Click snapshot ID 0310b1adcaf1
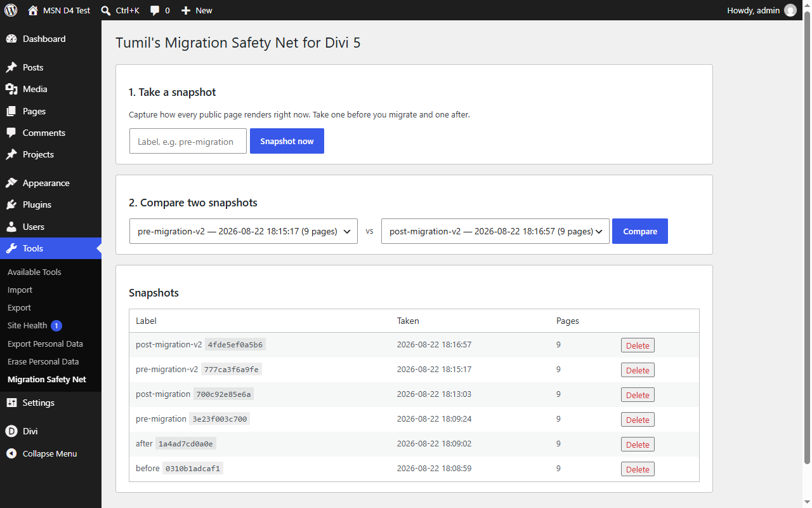 [193, 469]
